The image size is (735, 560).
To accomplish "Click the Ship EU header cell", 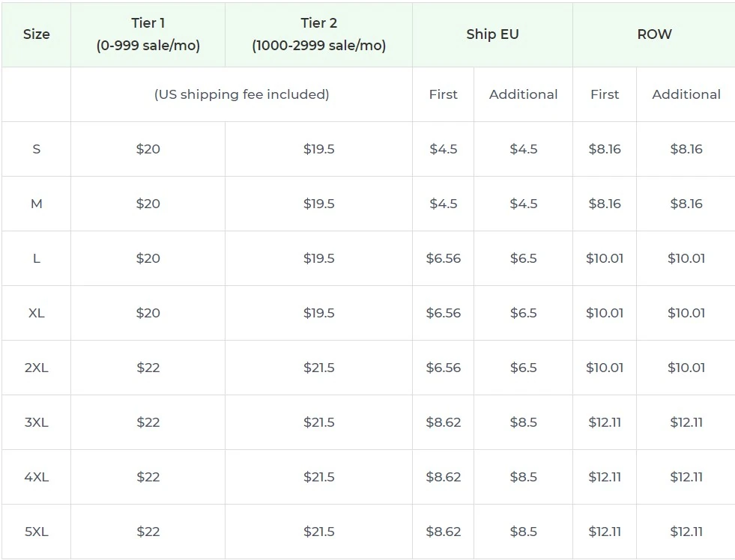I will [x=492, y=34].
